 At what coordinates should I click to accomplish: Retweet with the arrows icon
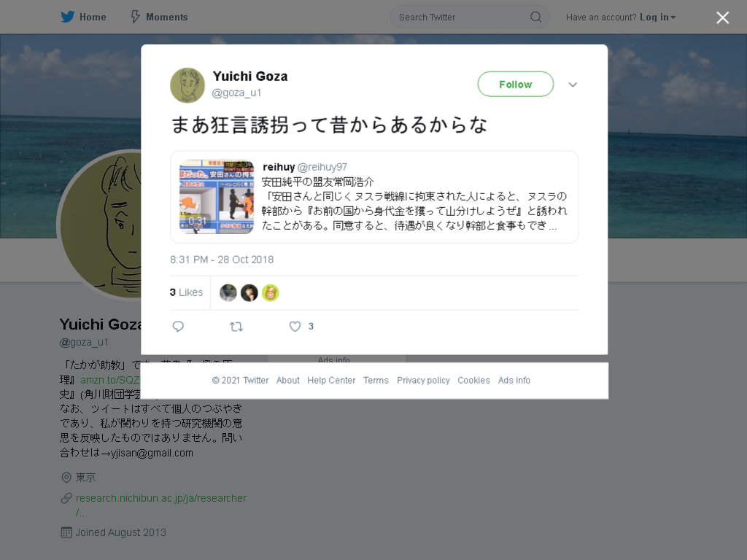pos(236,327)
